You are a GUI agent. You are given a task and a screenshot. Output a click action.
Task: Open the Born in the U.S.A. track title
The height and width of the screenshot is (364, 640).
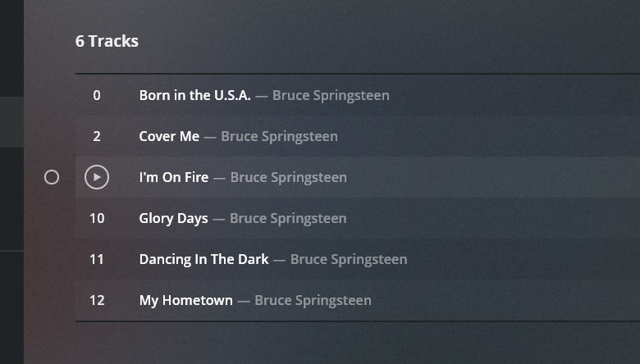[x=194, y=95]
